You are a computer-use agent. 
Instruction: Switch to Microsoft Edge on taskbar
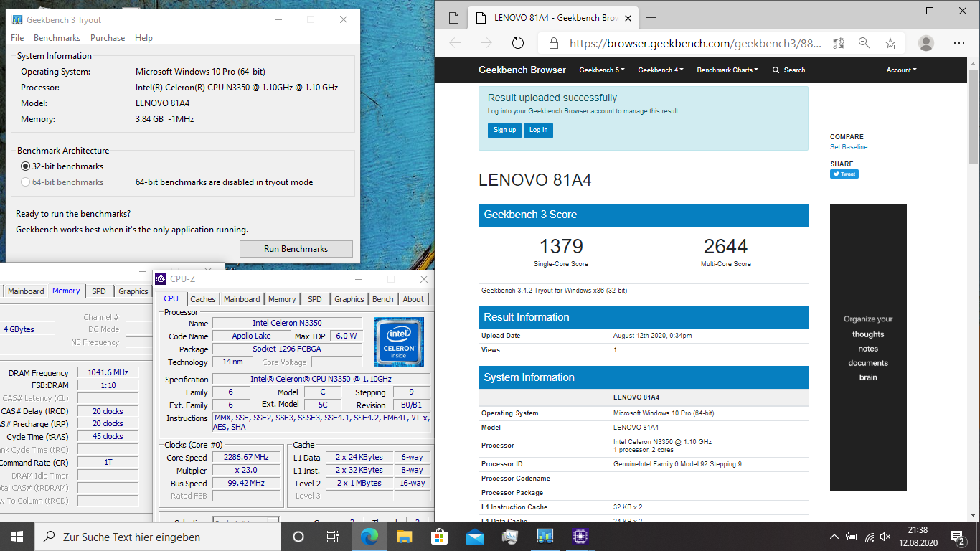(369, 537)
